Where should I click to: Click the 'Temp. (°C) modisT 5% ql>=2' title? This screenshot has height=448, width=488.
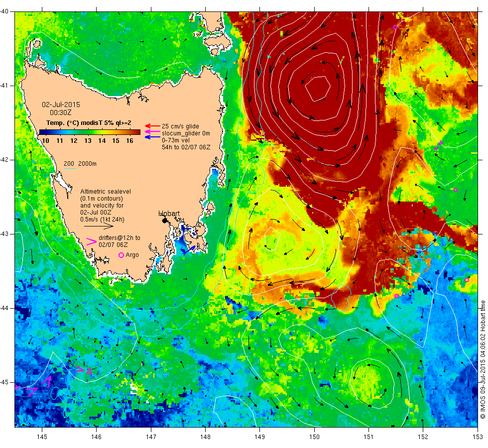coord(89,123)
